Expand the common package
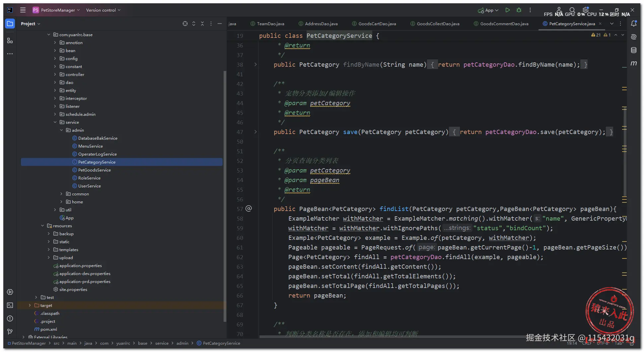 pyautogui.click(x=61, y=194)
